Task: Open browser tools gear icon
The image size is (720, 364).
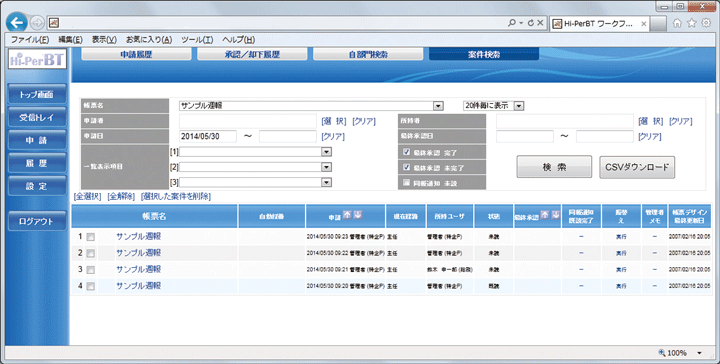Action: (706, 23)
